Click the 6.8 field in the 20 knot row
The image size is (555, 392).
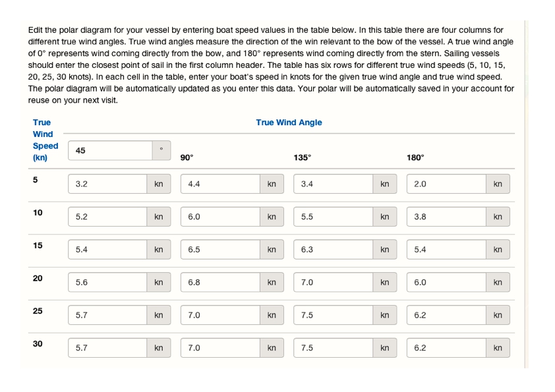tap(220, 282)
